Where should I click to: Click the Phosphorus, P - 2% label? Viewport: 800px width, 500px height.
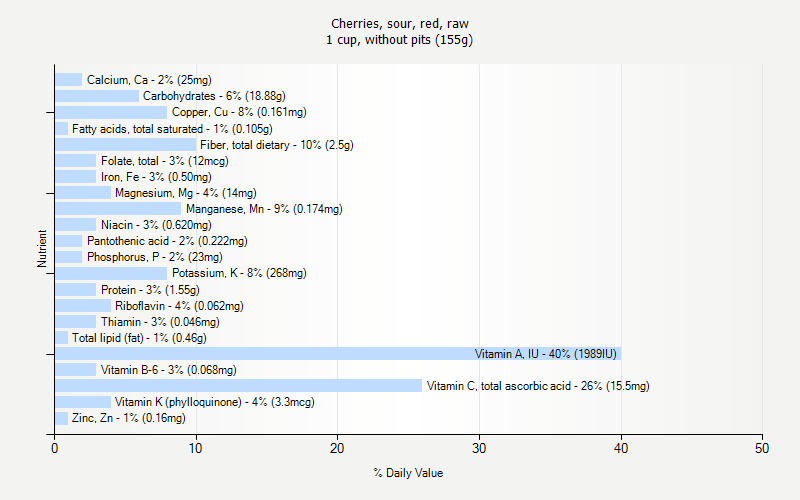pyautogui.click(x=155, y=257)
